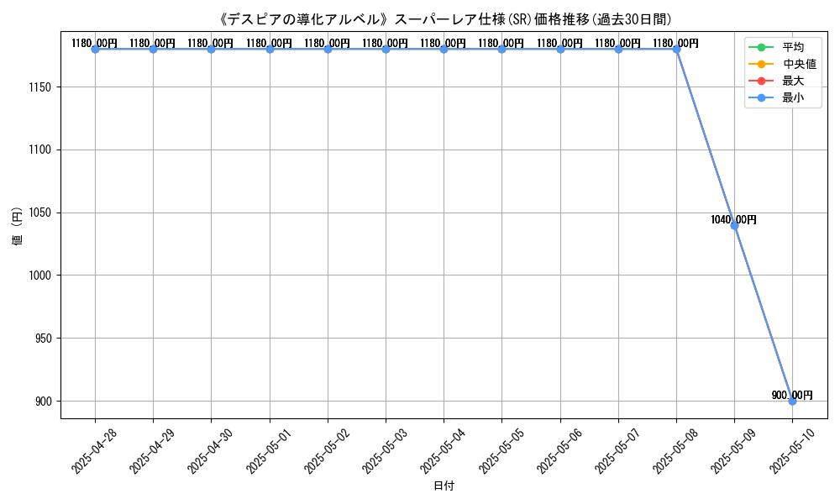This screenshot has width=840, height=504.
Task: Click the x-axis label 日付
Action: (444, 486)
